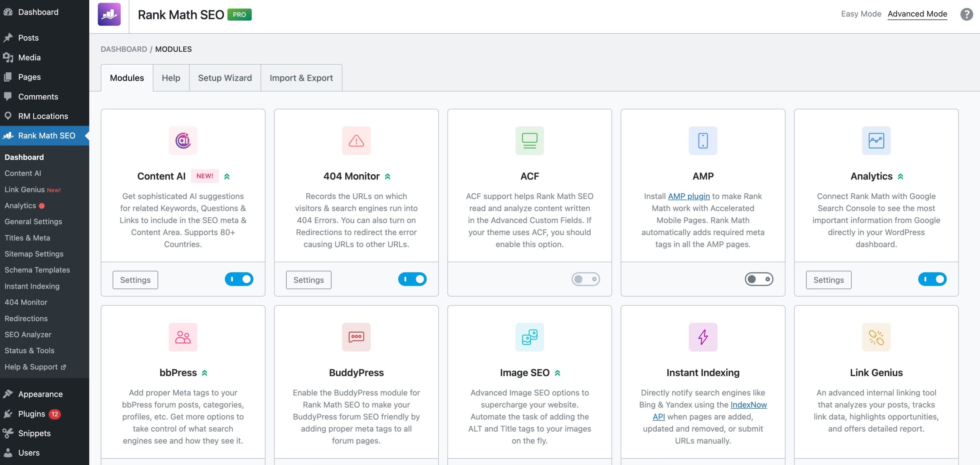The height and width of the screenshot is (465, 980).
Task: Open the help question mark icon
Action: [967, 14]
